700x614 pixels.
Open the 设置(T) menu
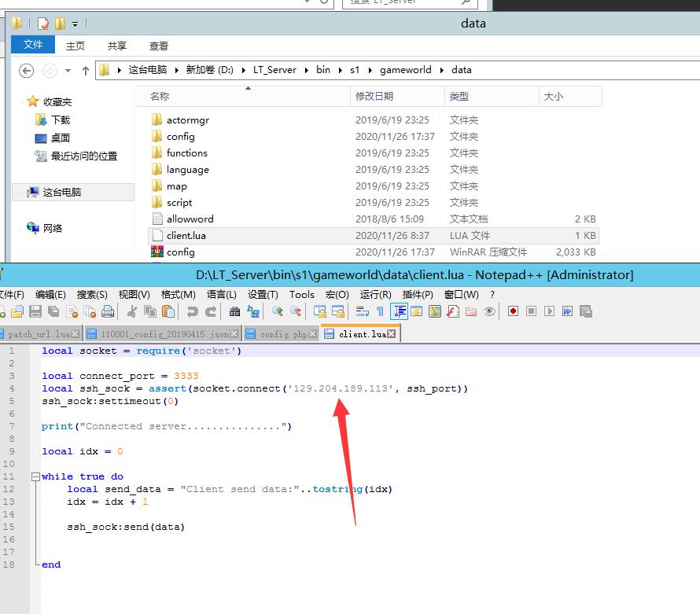click(x=263, y=294)
